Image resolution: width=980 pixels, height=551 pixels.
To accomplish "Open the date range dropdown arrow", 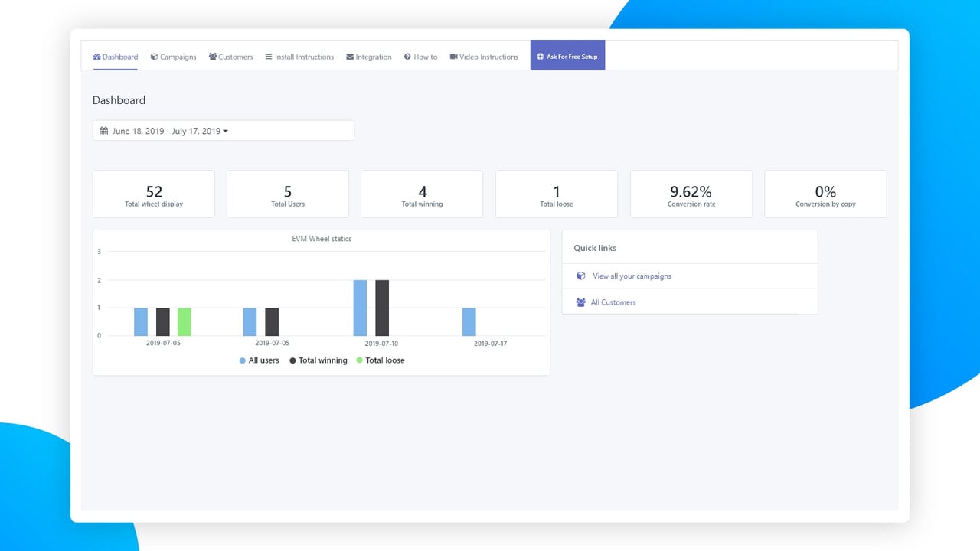I will pyautogui.click(x=225, y=131).
